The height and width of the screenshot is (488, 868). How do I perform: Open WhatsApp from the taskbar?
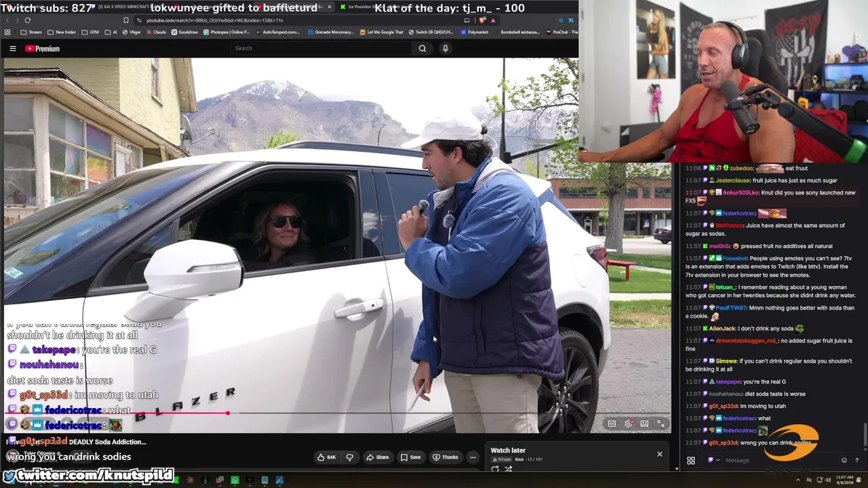click(235, 481)
